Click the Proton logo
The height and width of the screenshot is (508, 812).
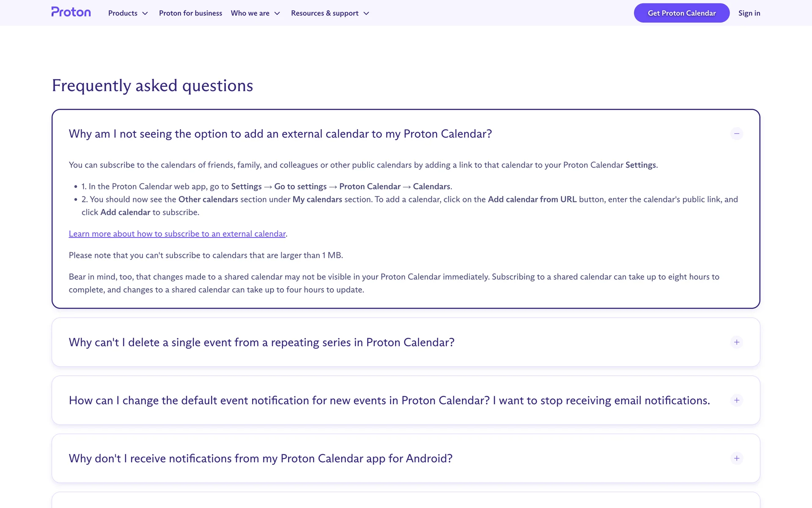(x=71, y=12)
